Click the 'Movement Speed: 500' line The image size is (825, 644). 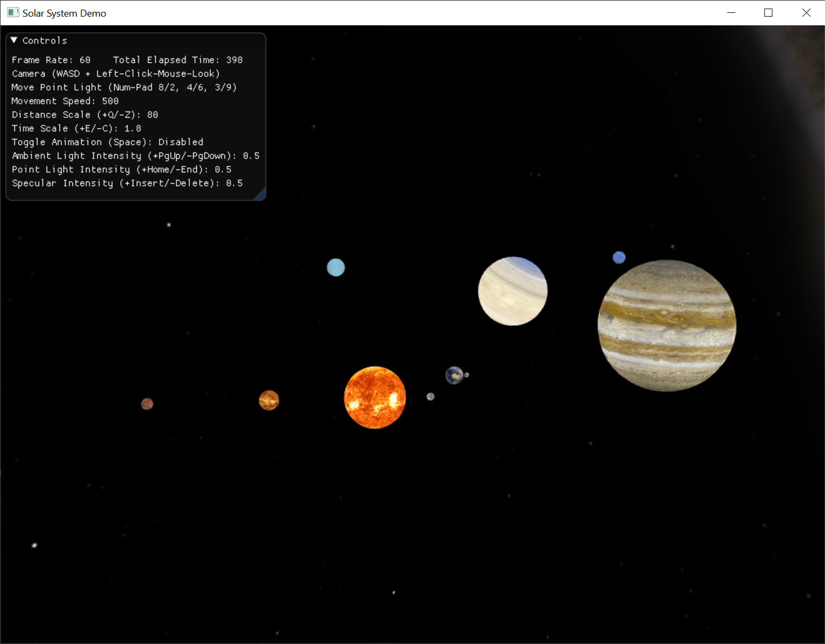tap(65, 101)
